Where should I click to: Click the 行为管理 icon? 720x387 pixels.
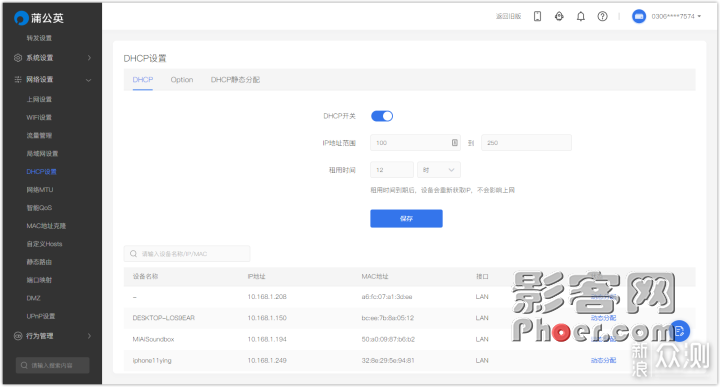[x=18, y=336]
